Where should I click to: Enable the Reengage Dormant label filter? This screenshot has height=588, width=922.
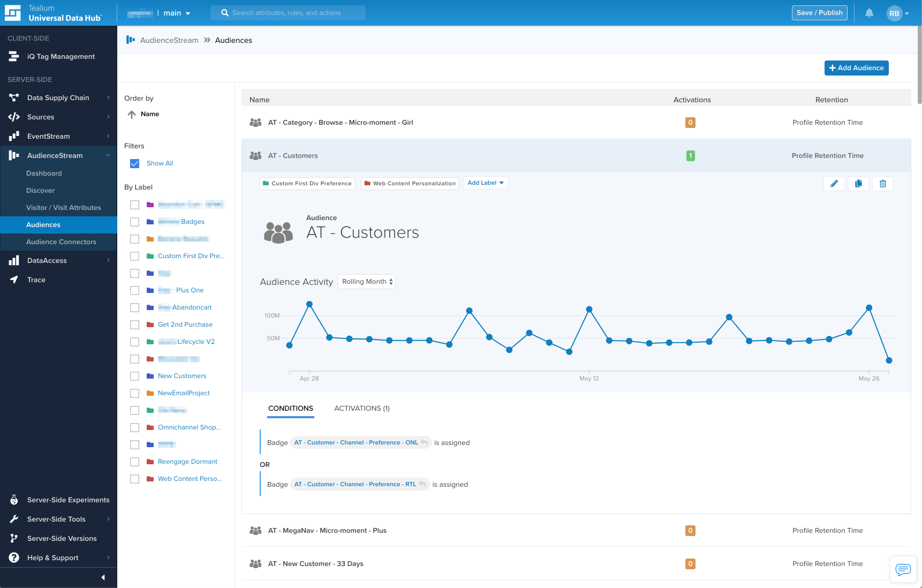[134, 462]
